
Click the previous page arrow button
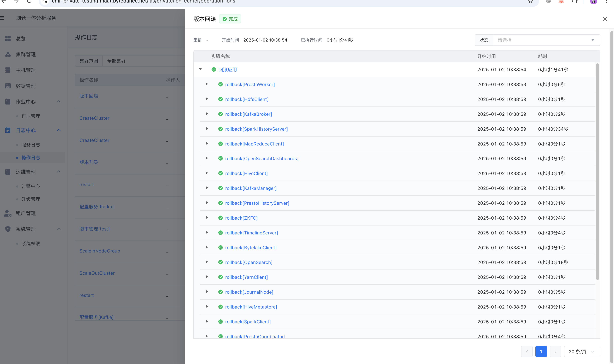(527, 351)
